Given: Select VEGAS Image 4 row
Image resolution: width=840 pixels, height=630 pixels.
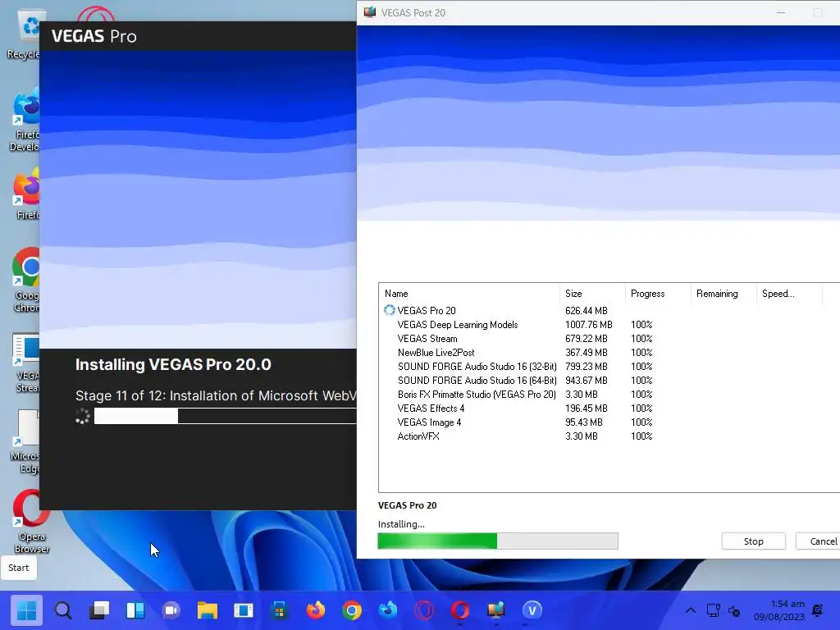Looking at the screenshot, I should click(x=609, y=422).
